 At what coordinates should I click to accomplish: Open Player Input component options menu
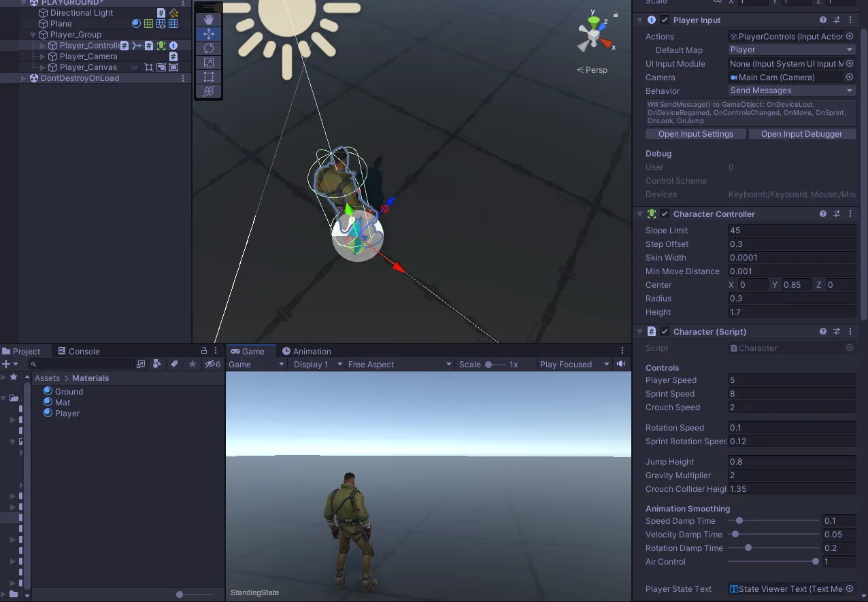coord(850,20)
